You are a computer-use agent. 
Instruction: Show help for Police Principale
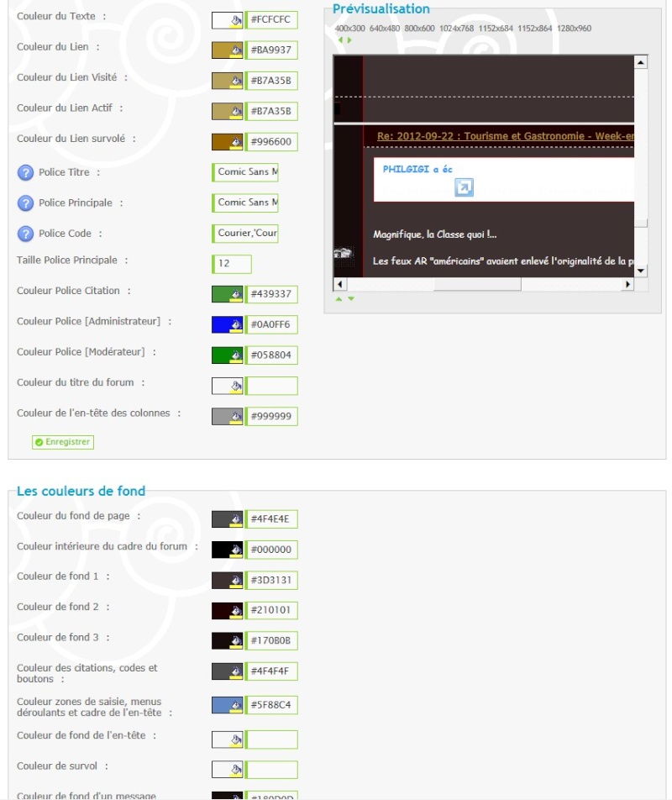pyautogui.click(x=25, y=203)
